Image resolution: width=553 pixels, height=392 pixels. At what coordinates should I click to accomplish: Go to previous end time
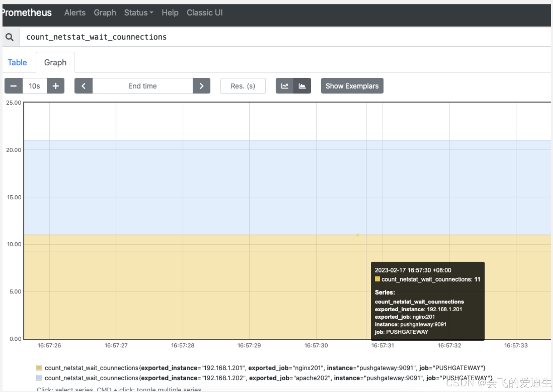tap(84, 86)
